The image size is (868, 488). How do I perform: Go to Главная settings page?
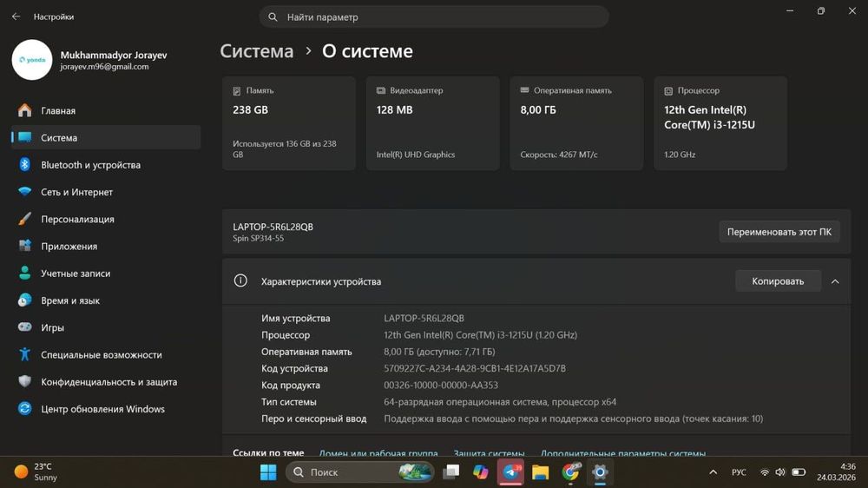(106, 110)
